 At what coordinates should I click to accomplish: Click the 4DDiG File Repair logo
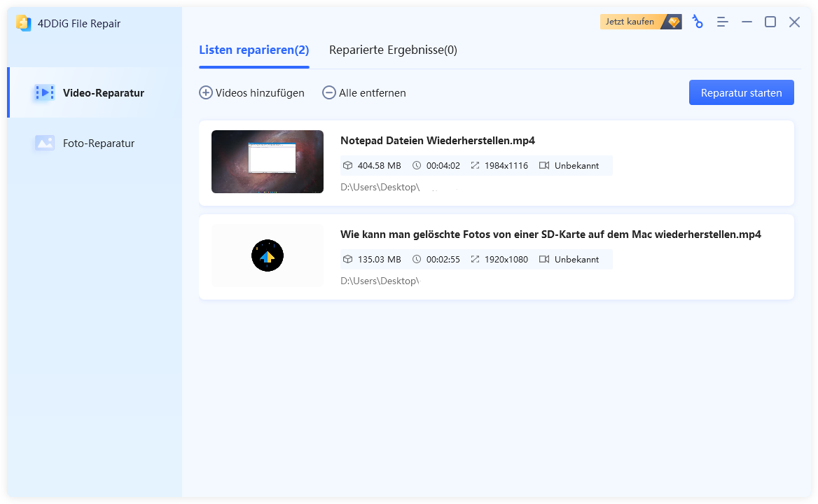pos(25,23)
